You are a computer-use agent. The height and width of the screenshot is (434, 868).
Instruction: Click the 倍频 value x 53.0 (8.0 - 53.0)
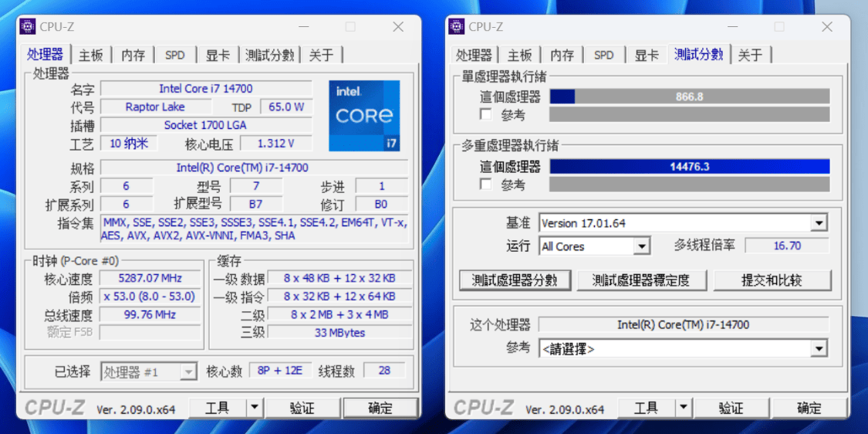pyautogui.click(x=150, y=297)
